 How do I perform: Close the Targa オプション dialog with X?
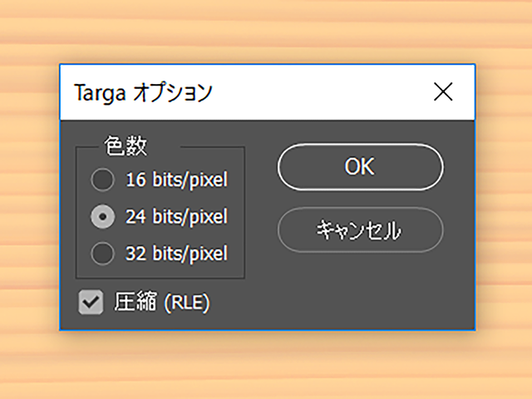click(x=443, y=91)
